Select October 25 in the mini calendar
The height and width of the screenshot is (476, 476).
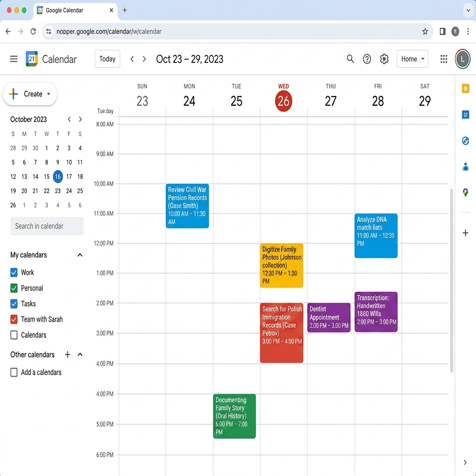(x=80, y=191)
